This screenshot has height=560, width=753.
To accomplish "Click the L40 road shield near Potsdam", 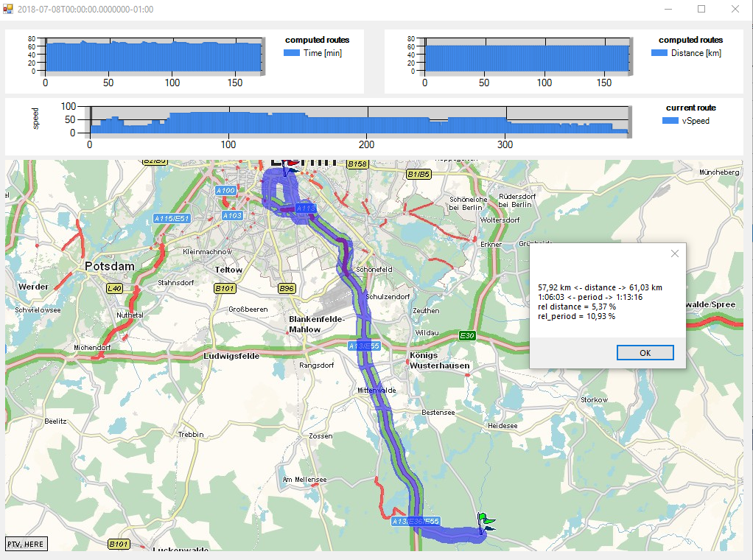I will 114,288.
